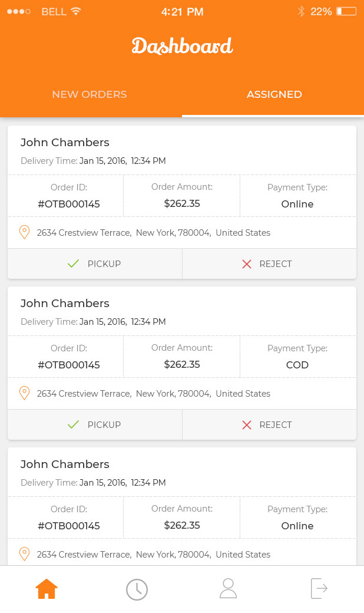Open the Home icon in bottom navigation
Viewport: 364px width, 613px height.
click(x=47, y=589)
